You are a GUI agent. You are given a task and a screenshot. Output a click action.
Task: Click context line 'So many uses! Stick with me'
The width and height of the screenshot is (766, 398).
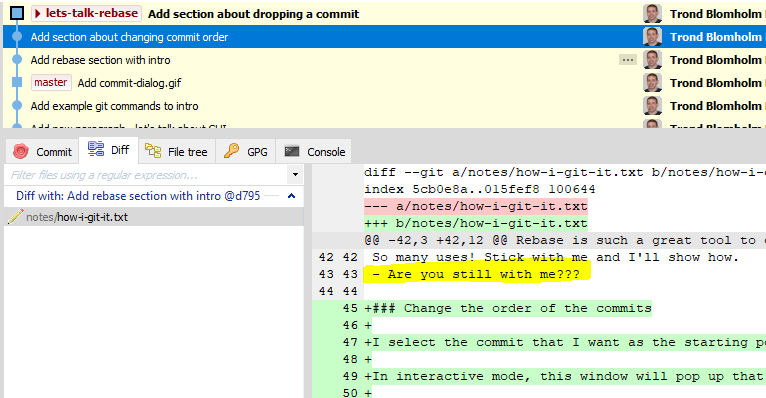[x=555, y=257]
